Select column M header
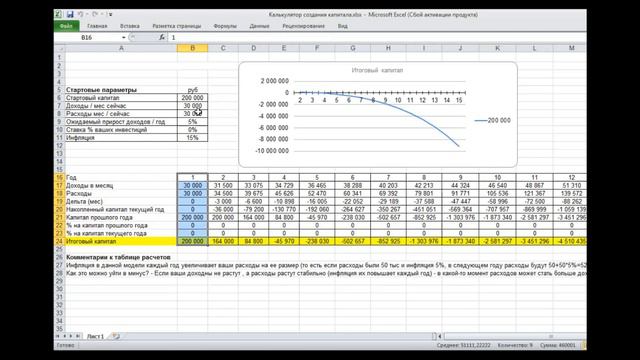 pos(571,48)
